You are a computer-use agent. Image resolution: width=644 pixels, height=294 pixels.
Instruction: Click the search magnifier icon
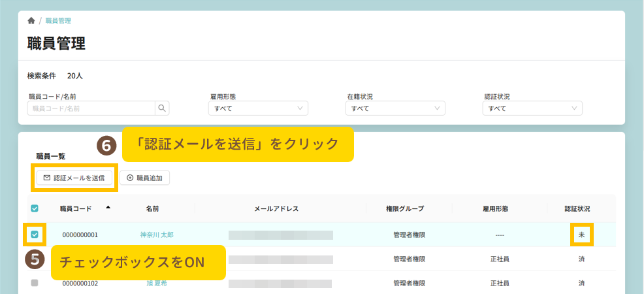pyautogui.click(x=162, y=108)
